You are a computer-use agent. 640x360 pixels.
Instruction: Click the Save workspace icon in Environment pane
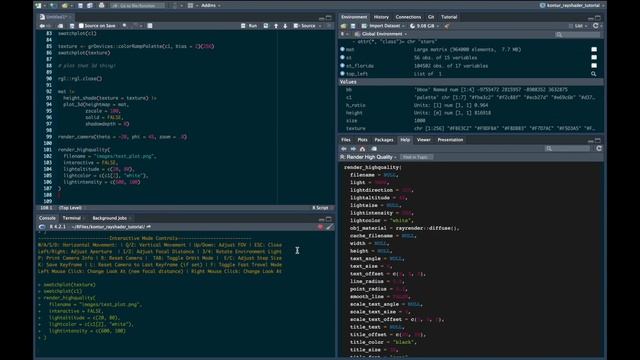click(x=353, y=26)
